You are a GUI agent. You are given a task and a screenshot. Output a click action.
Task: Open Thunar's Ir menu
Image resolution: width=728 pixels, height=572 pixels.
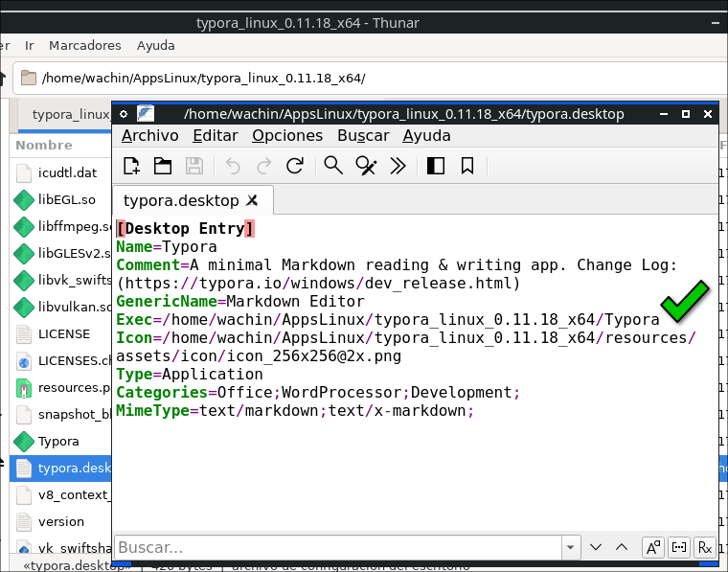click(30, 45)
